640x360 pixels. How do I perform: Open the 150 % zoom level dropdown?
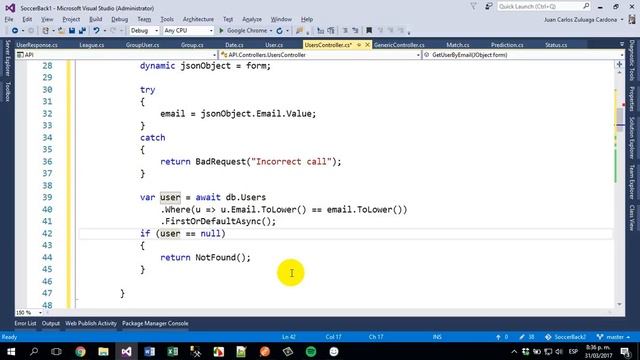point(29,313)
